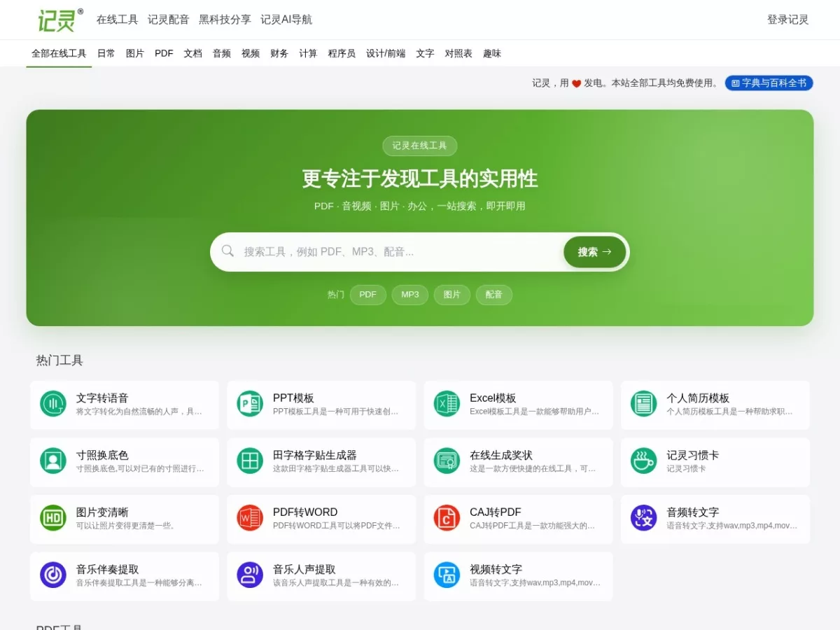Open the 在线生成奖状 icon
The width and height of the screenshot is (840, 630).
[447, 461]
